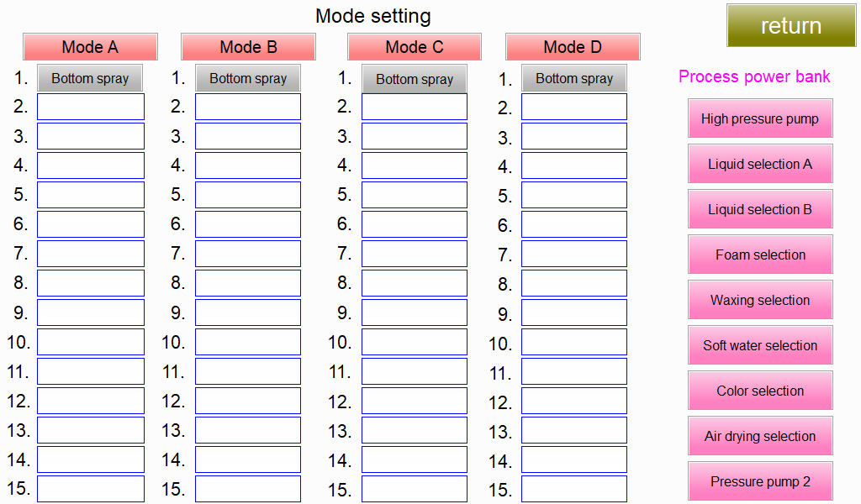Select the Color selection button

tap(760, 391)
